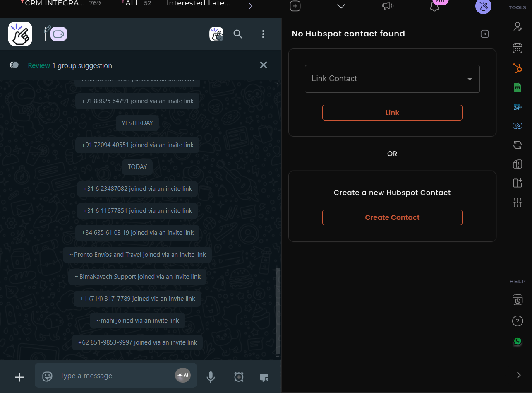The width and height of the screenshot is (532, 393).
Task: Click the help question mark icon
Action: (x=518, y=321)
